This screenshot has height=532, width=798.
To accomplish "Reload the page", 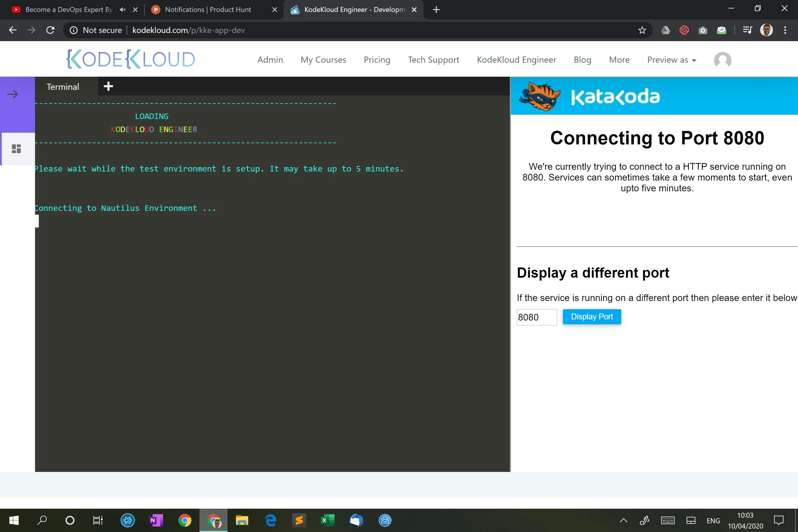I will point(50,30).
